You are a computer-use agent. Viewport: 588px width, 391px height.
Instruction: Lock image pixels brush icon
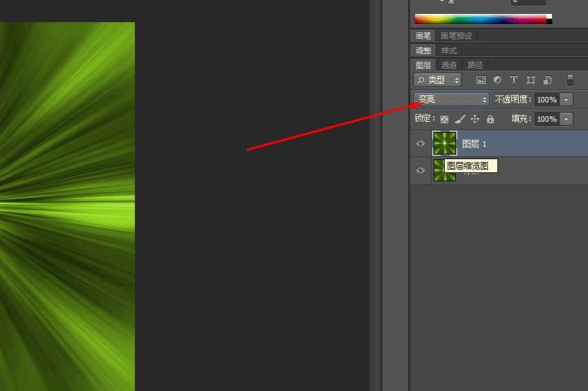[x=460, y=119]
